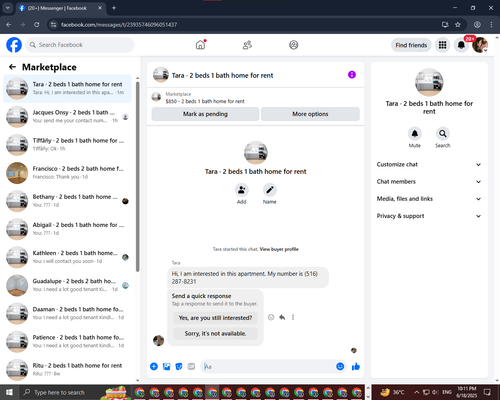500x400 pixels.
Task: Click the Name pencil icon
Action: (270, 190)
